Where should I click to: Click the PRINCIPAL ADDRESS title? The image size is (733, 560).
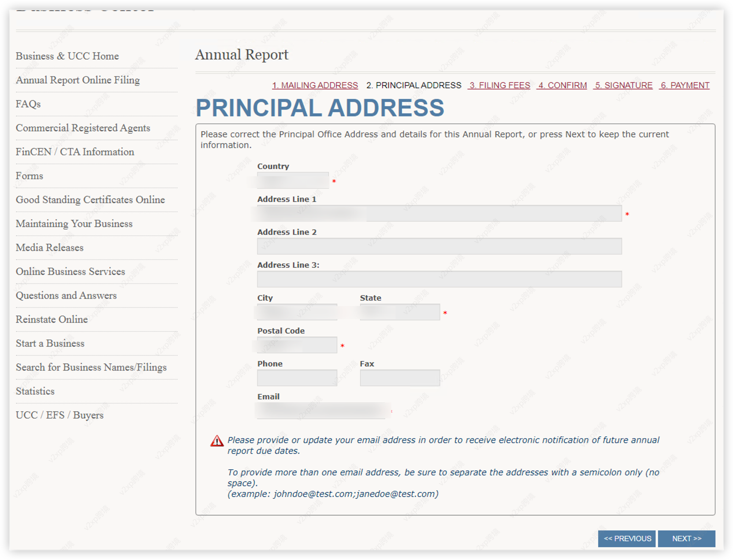click(x=320, y=108)
